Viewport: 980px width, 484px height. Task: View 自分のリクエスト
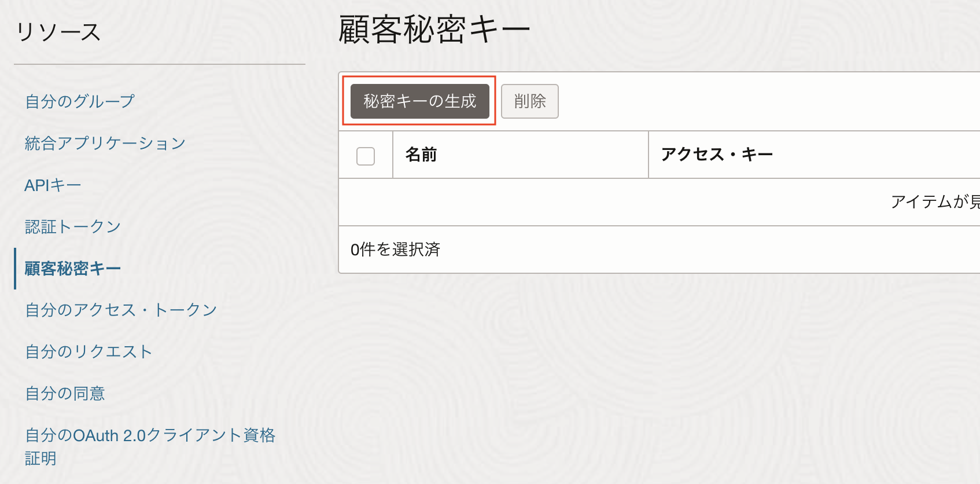(x=88, y=351)
